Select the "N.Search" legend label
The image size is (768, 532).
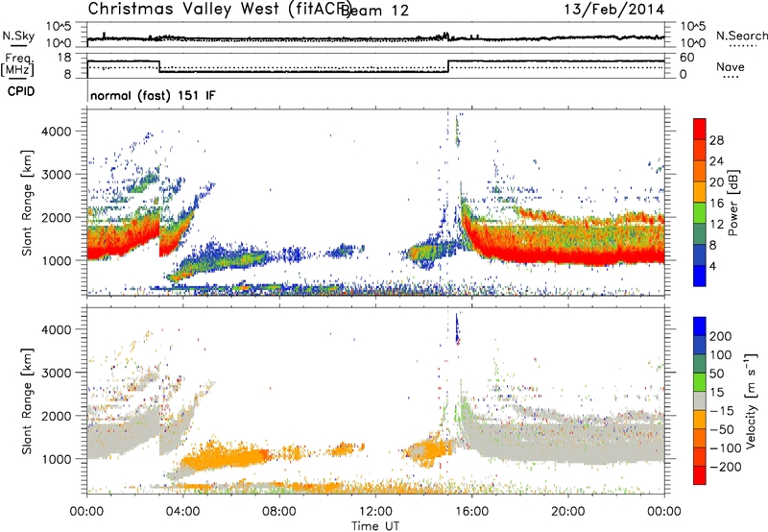point(741,36)
